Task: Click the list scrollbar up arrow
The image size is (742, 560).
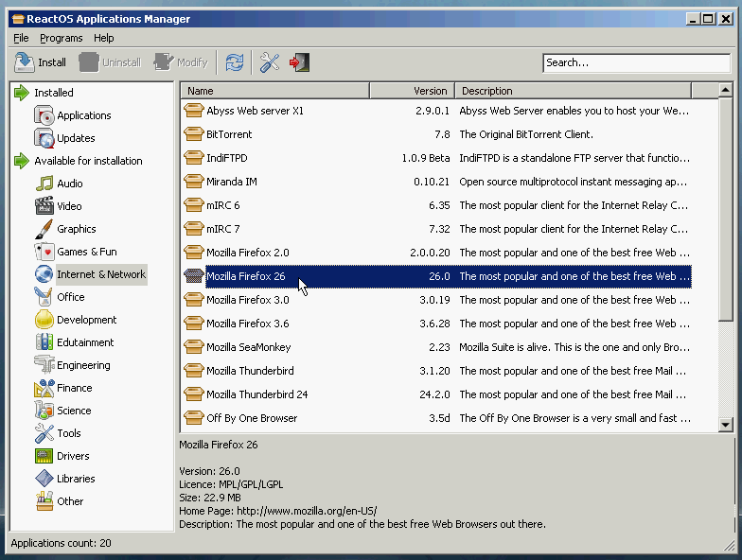Action: pyautogui.click(x=725, y=90)
